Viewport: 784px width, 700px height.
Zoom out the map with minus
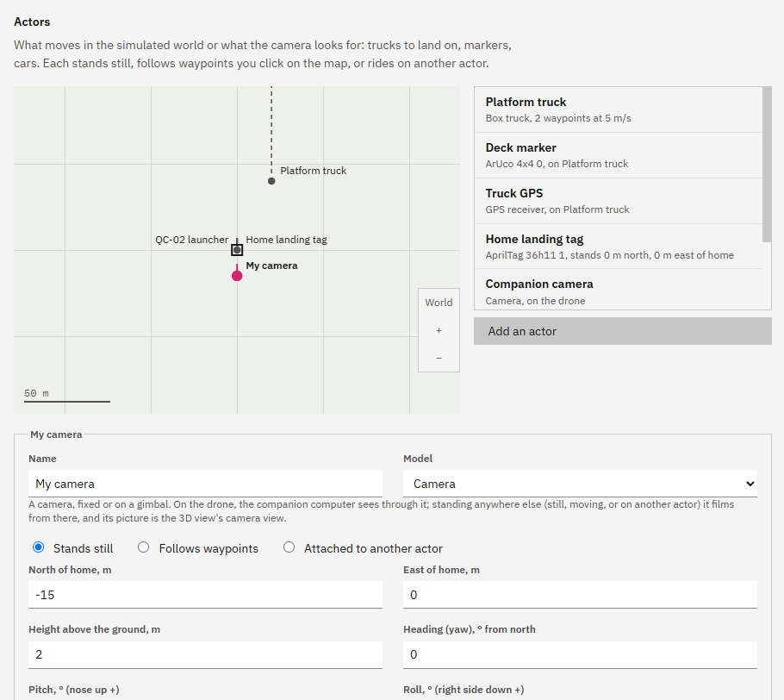[x=439, y=358]
